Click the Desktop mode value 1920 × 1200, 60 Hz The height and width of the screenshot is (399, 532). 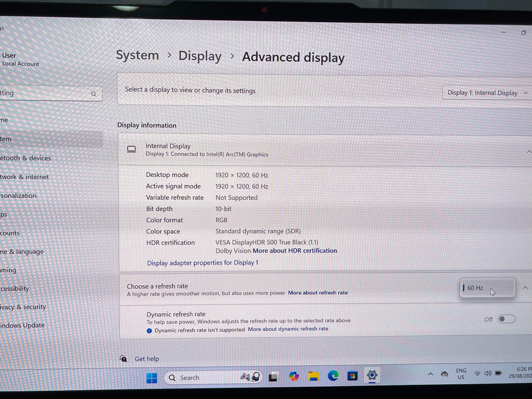tap(242, 175)
